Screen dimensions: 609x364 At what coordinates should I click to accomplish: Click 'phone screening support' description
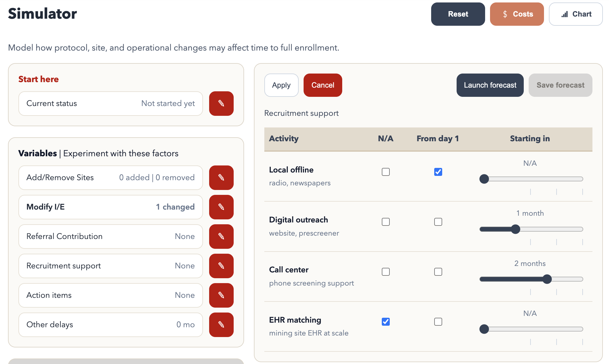(x=311, y=283)
